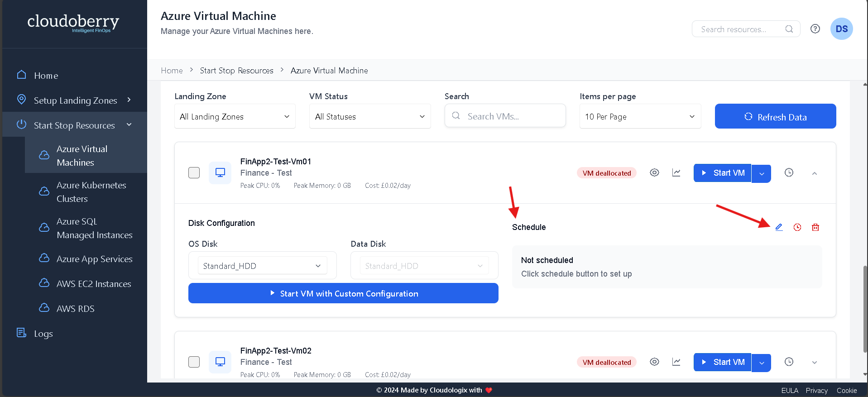This screenshot has height=397, width=868.
Task: Click the search magnifier in Search resources
Action: [x=789, y=29]
